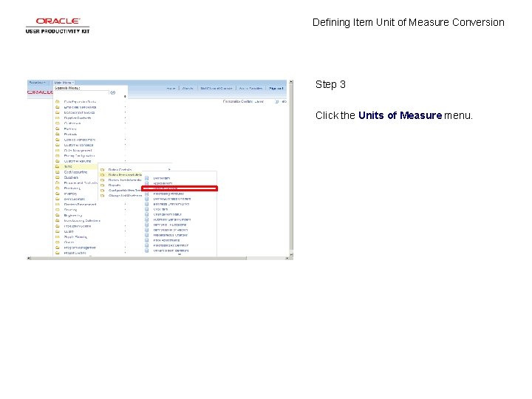Screen dimensions: 532x399
Task: Click the horizontal scrollbar right arrow
Action: 287,258
